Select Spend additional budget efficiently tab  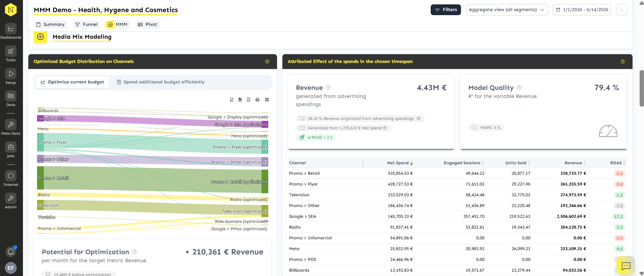click(x=161, y=82)
